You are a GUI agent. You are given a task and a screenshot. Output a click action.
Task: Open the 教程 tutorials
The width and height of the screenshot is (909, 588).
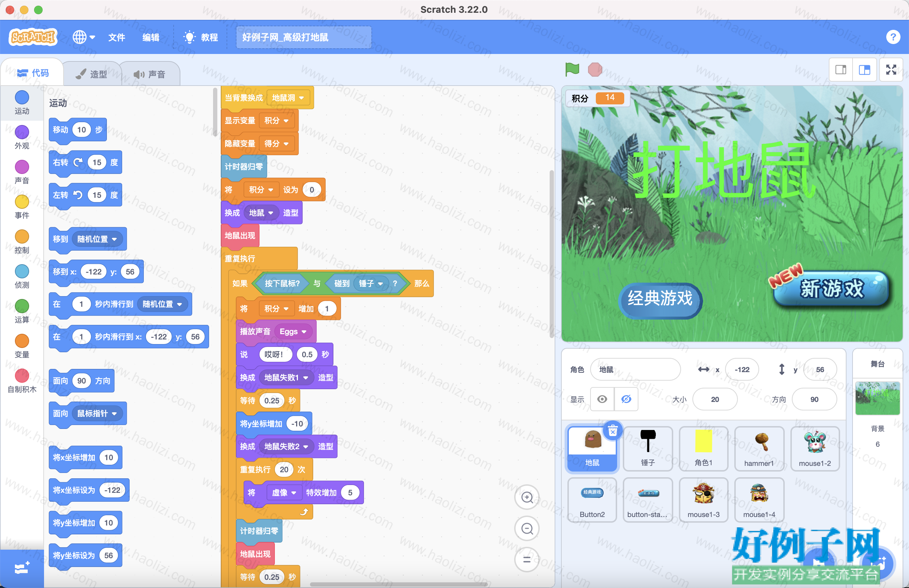pos(201,37)
